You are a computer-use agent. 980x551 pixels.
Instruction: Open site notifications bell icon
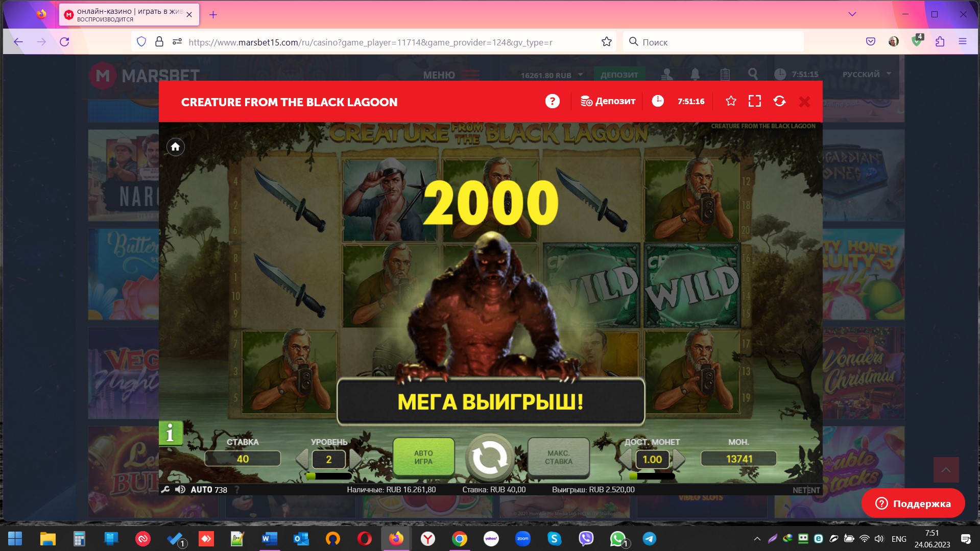(695, 75)
